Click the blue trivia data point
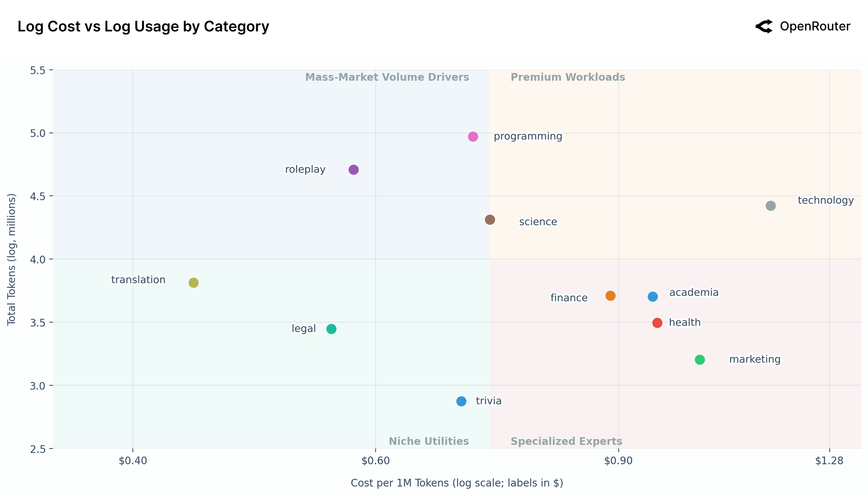The height and width of the screenshot is (496, 868). click(x=461, y=401)
